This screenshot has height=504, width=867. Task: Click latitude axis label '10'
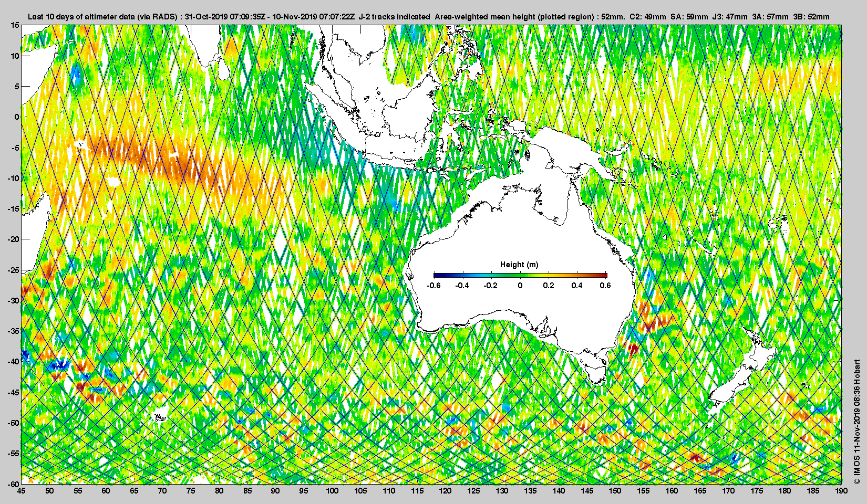click(x=15, y=56)
